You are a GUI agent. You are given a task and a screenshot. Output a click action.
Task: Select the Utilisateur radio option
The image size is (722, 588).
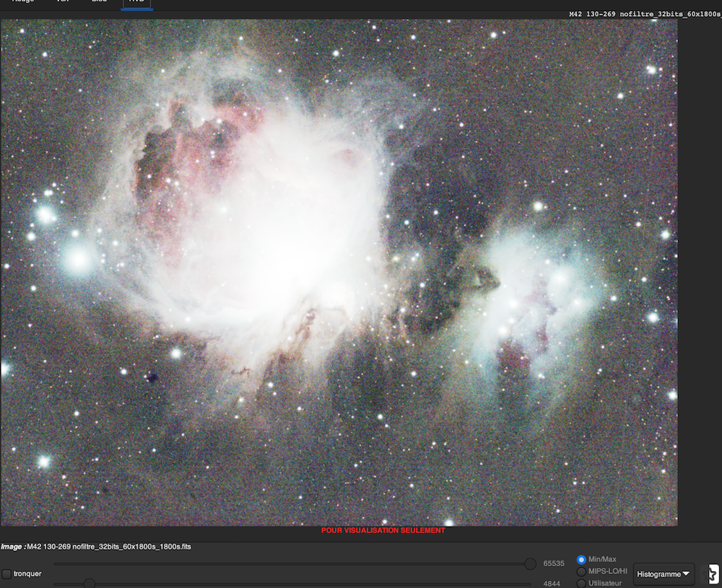tap(581, 583)
